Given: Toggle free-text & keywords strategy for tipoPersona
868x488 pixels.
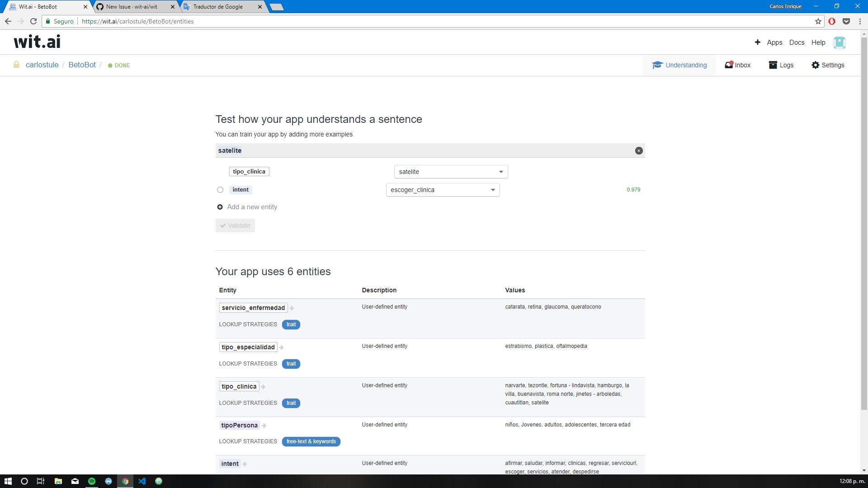Looking at the screenshot, I should tap(311, 441).
